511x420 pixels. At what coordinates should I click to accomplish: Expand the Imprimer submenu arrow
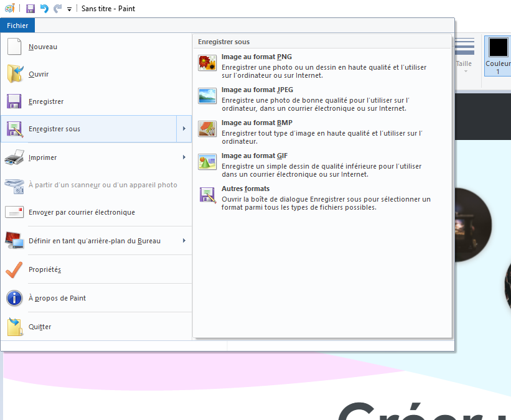184,157
